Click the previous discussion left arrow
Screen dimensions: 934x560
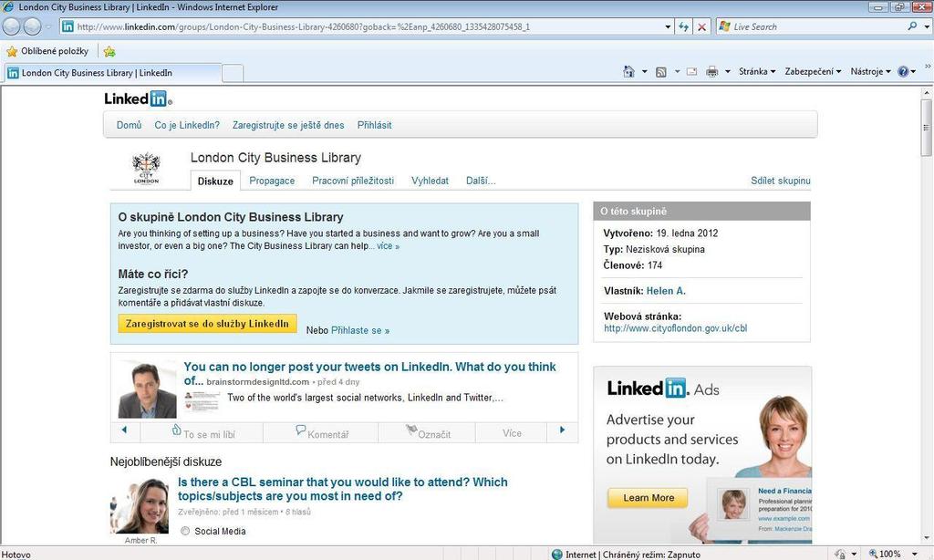coord(124,430)
